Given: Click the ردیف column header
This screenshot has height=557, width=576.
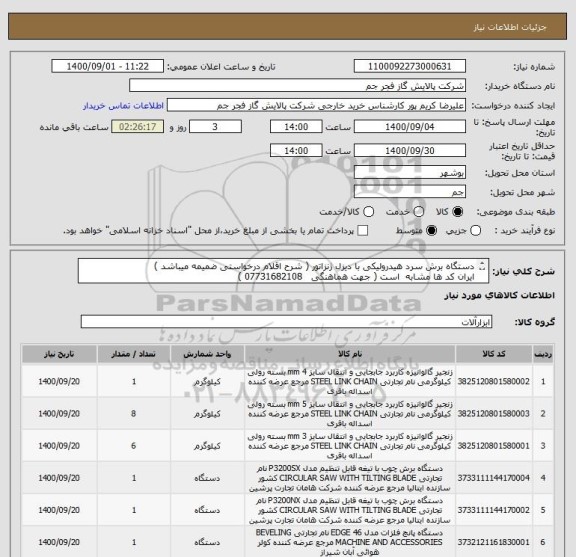Looking at the screenshot, I should (543, 354).
